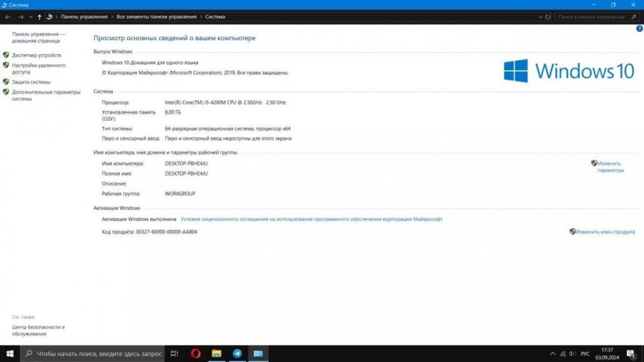The width and height of the screenshot is (644, 362).
Task: Click the System window icon in title bar
Action: (x=5, y=5)
